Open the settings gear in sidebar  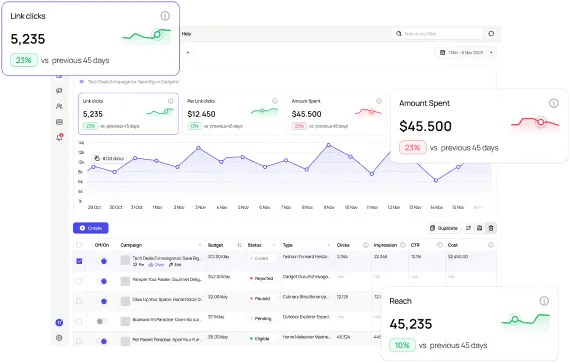[x=59, y=338]
